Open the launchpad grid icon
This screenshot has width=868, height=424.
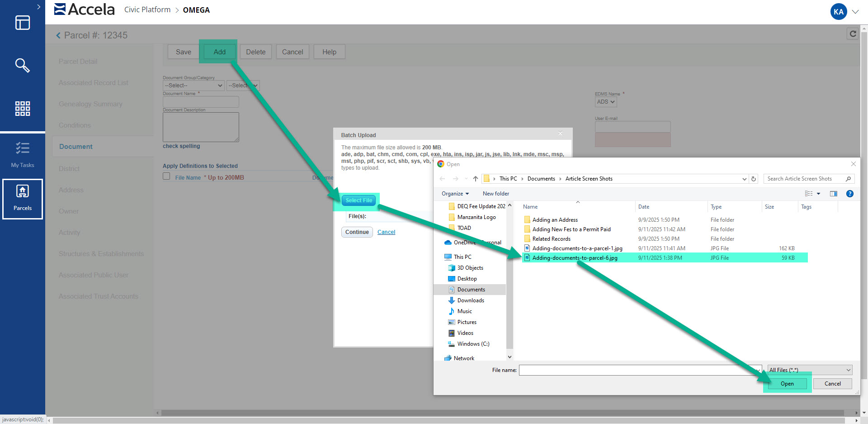22,109
